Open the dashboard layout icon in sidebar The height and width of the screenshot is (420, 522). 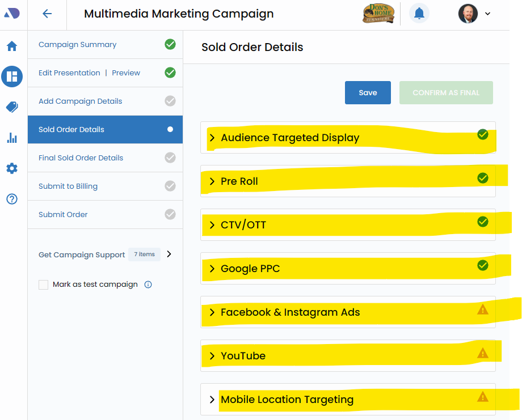(12, 76)
